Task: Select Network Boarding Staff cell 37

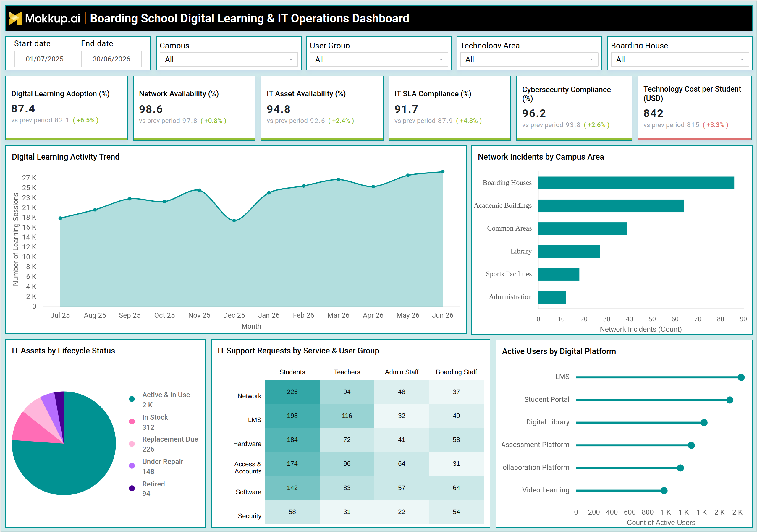Action: tap(456, 392)
